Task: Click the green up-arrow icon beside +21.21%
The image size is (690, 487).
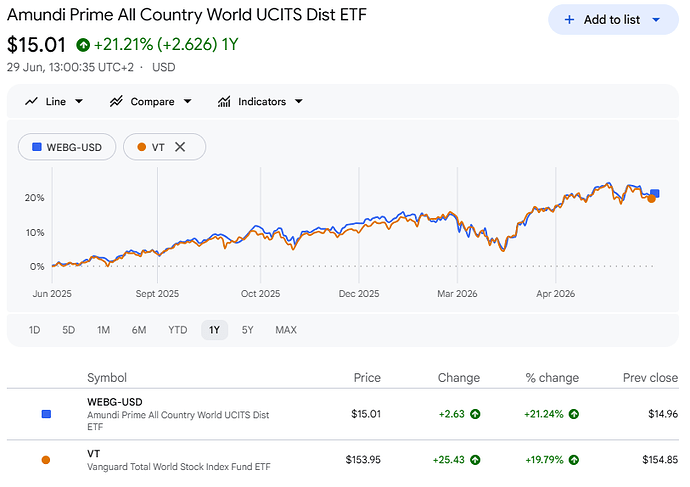Action: [x=83, y=45]
